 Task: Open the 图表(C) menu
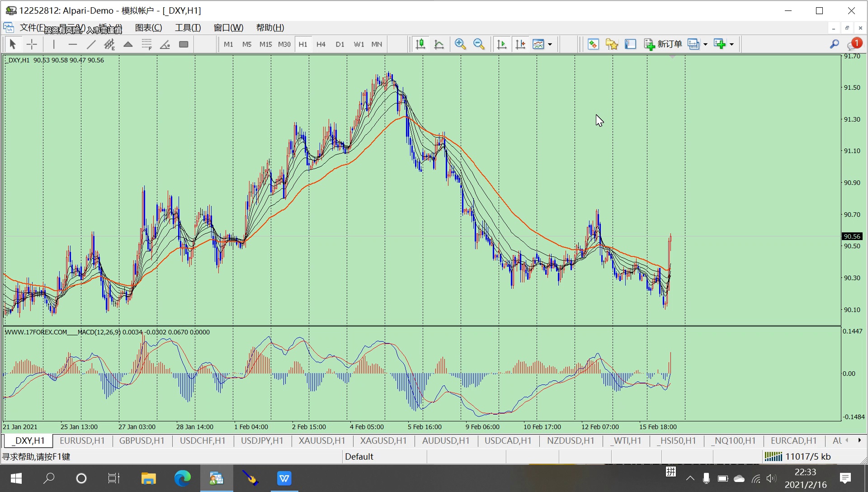148,28
